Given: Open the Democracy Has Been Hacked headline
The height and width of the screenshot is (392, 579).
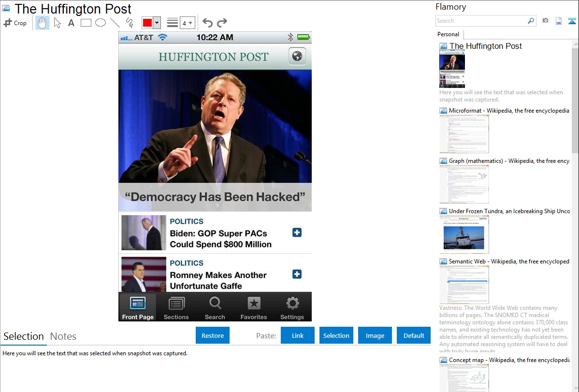Looking at the screenshot, I should 215,197.
